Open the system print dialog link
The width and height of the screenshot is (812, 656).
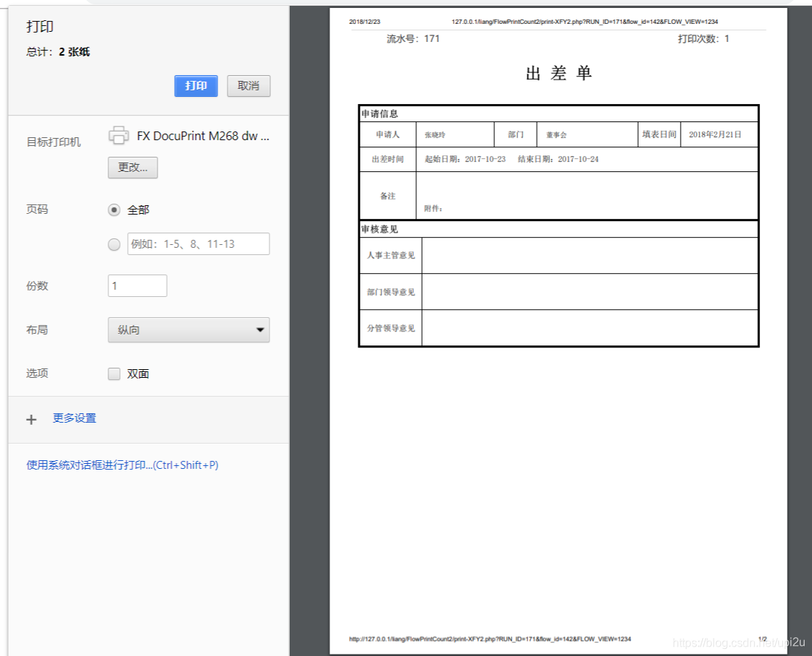point(112,465)
